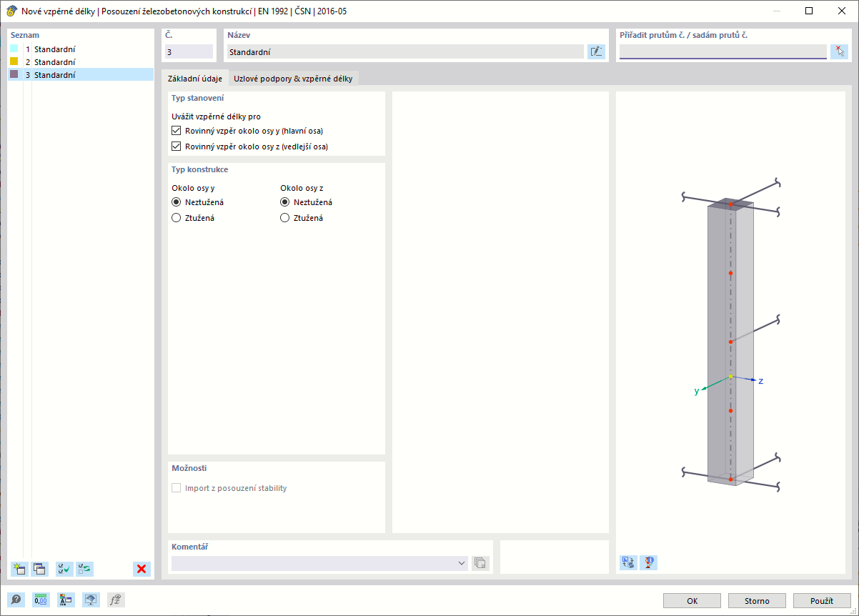
Task: Delete selected entry red X icon
Action: 141,569
